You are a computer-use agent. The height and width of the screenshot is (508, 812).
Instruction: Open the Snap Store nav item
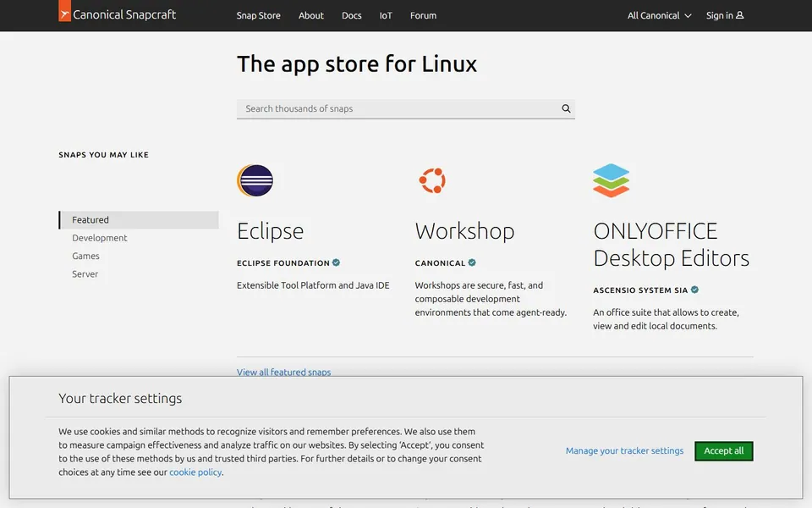click(259, 15)
